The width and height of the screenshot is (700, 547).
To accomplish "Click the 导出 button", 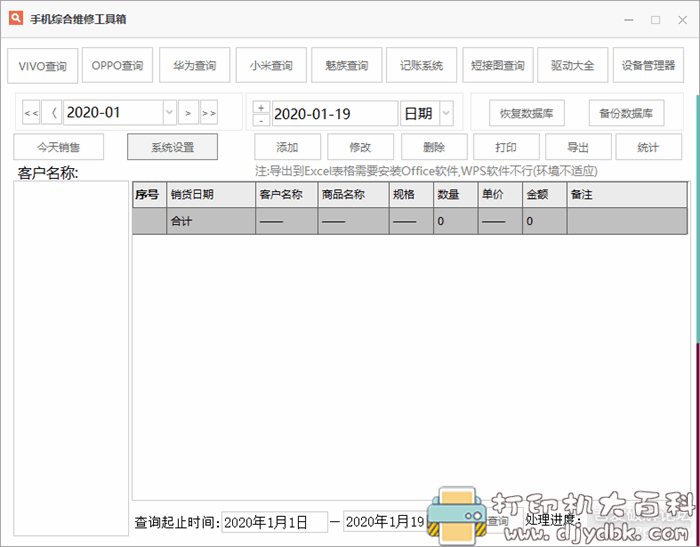I will tap(578, 147).
